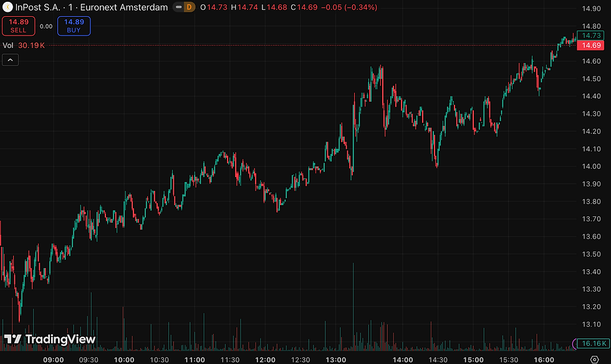Click the 13.20 price scale label

591,307
